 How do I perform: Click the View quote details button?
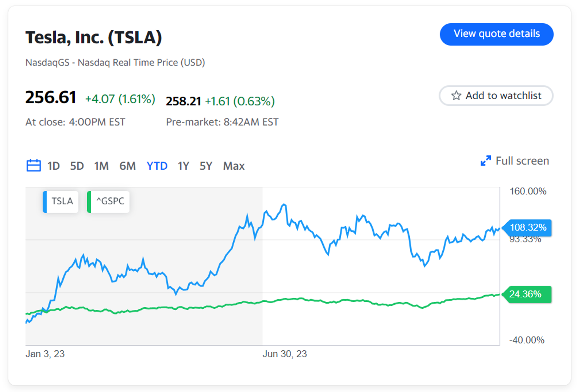[497, 34]
